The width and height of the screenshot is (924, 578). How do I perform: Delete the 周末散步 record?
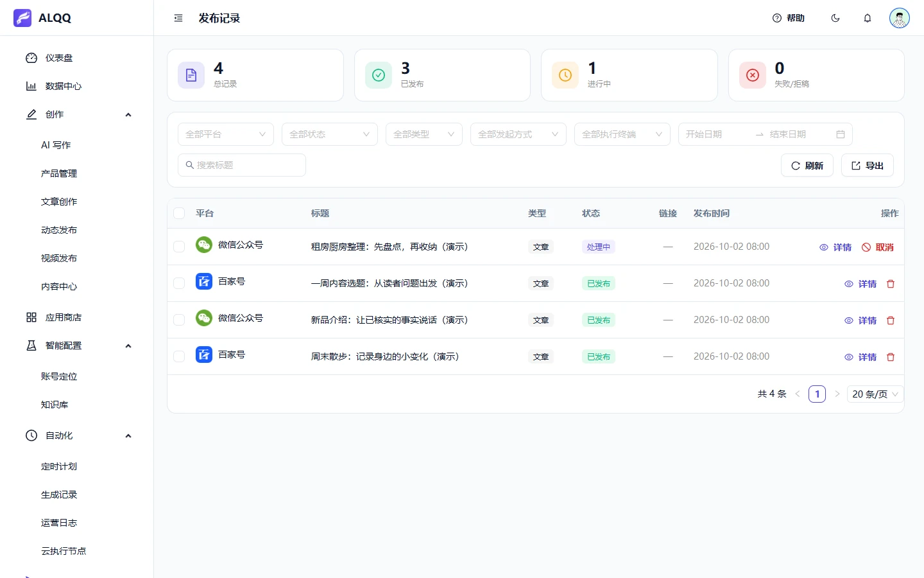(891, 357)
